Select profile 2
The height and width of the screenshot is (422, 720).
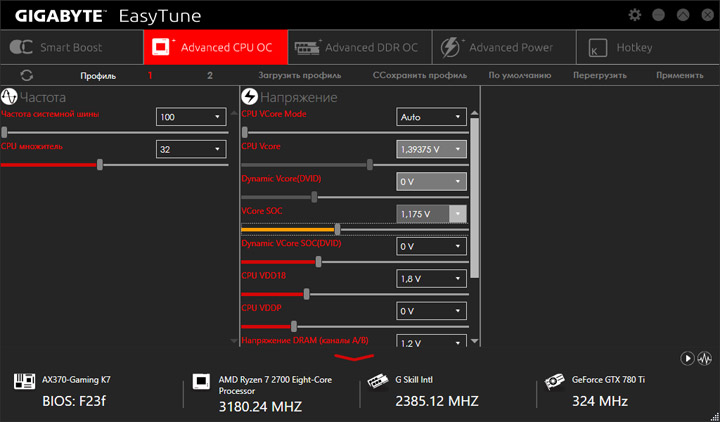point(210,76)
